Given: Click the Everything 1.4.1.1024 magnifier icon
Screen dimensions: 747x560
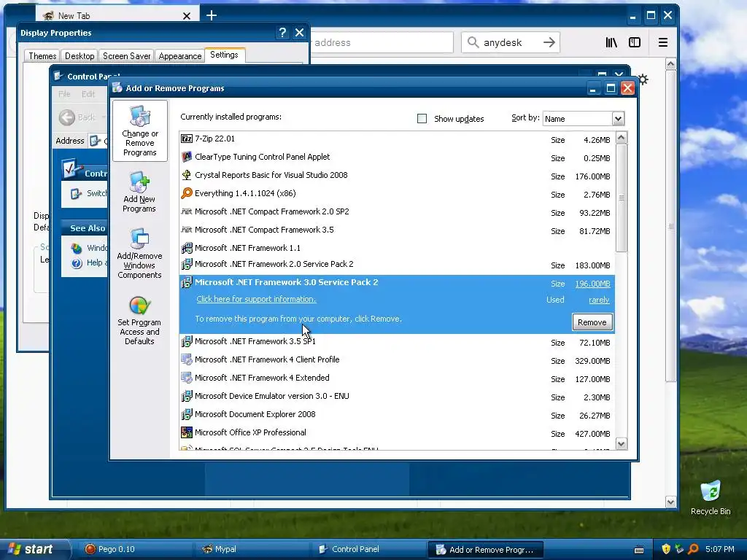Looking at the screenshot, I should [x=187, y=192].
